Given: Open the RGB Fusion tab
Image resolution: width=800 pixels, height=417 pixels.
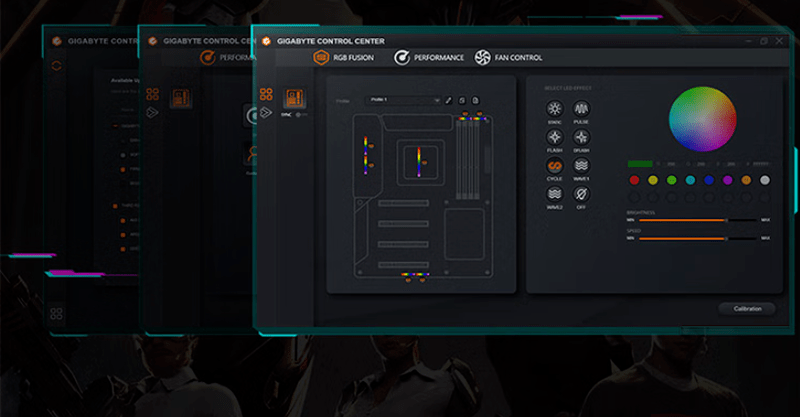Looking at the screenshot, I should tap(343, 58).
